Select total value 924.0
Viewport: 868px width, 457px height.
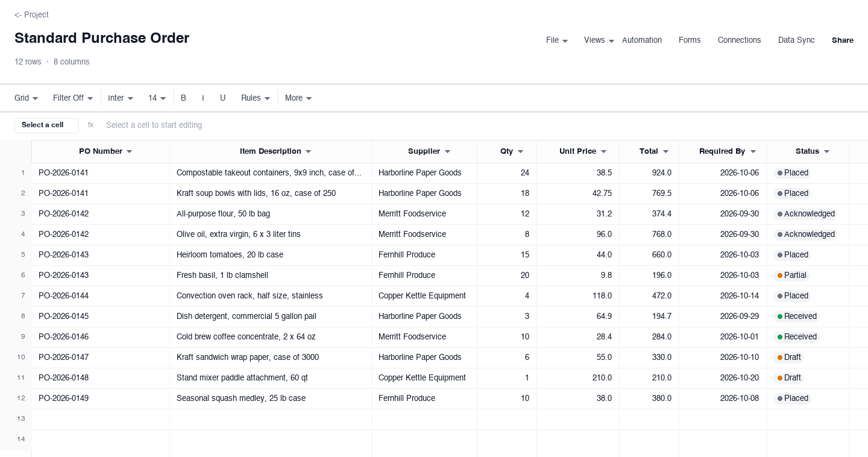(x=649, y=173)
